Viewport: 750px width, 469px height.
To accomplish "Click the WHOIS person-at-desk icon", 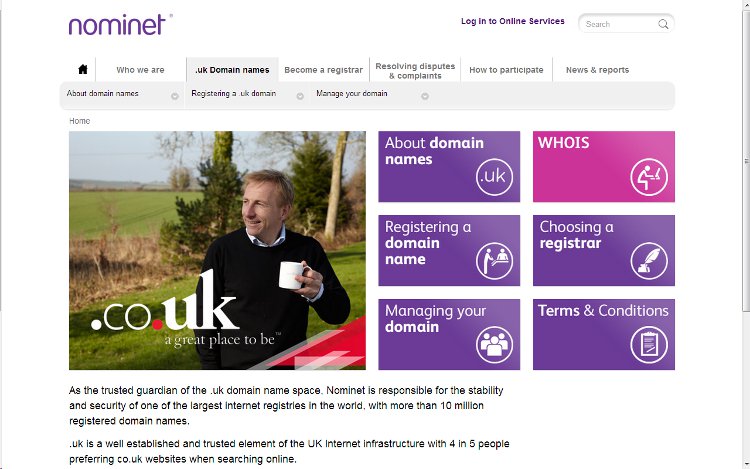I will 649,176.
